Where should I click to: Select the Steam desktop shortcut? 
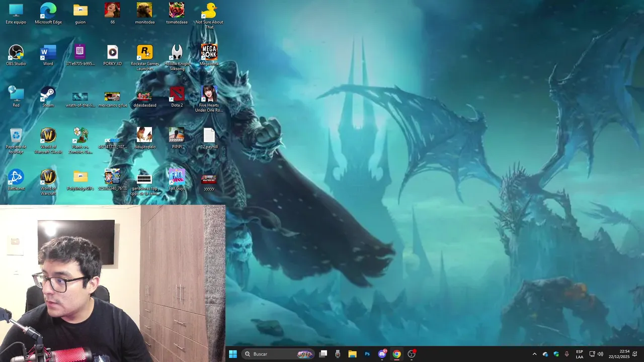48,97
